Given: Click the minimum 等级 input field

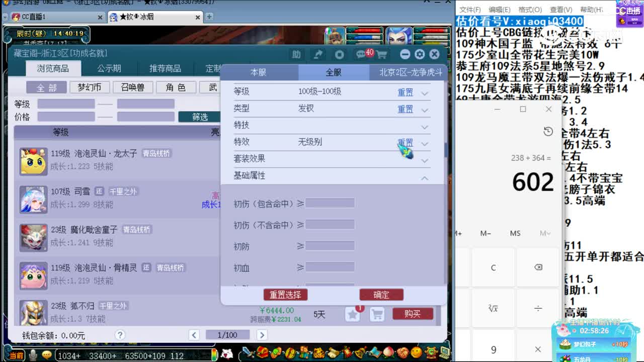Looking at the screenshot, I should pos(66,104).
